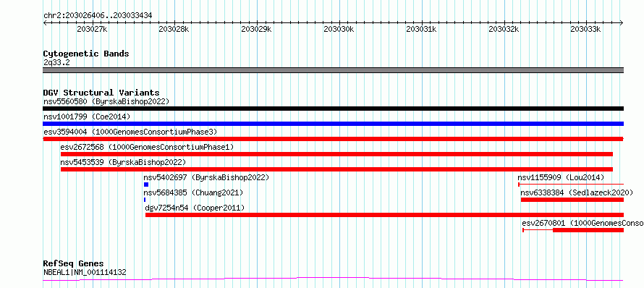Open esv3594004 (1000GenomesConsortiumPhase3) label
Viewport: 644px width, 288px height.
pyautogui.click(x=130, y=132)
